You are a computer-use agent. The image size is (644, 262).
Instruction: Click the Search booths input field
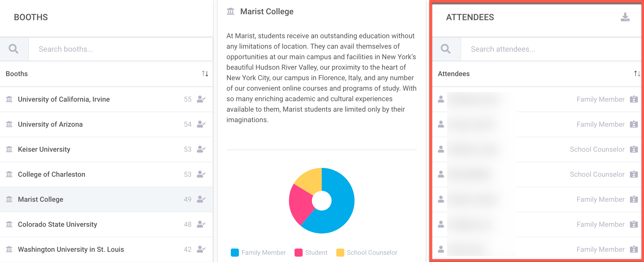click(x=121, y=49)
